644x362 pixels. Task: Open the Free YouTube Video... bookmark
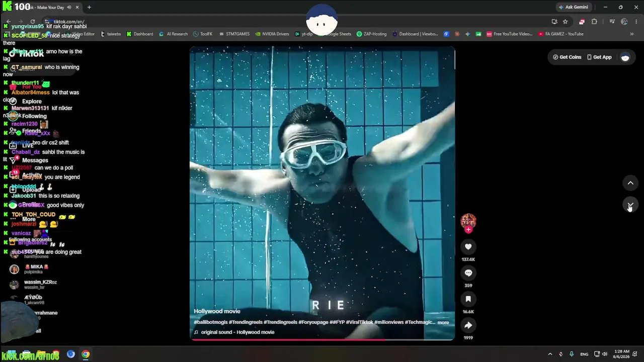coord(509,34)
